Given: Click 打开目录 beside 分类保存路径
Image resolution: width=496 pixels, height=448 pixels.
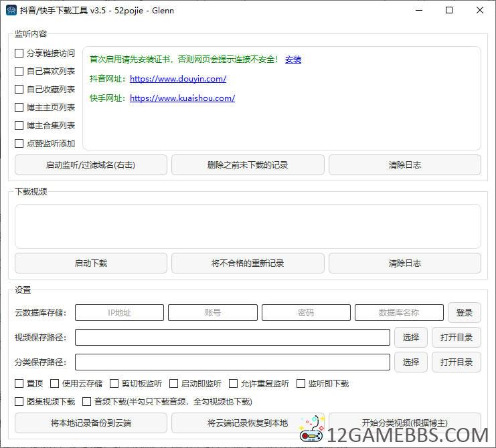Looking at the screenshot, I should click(x=456, y=362).
